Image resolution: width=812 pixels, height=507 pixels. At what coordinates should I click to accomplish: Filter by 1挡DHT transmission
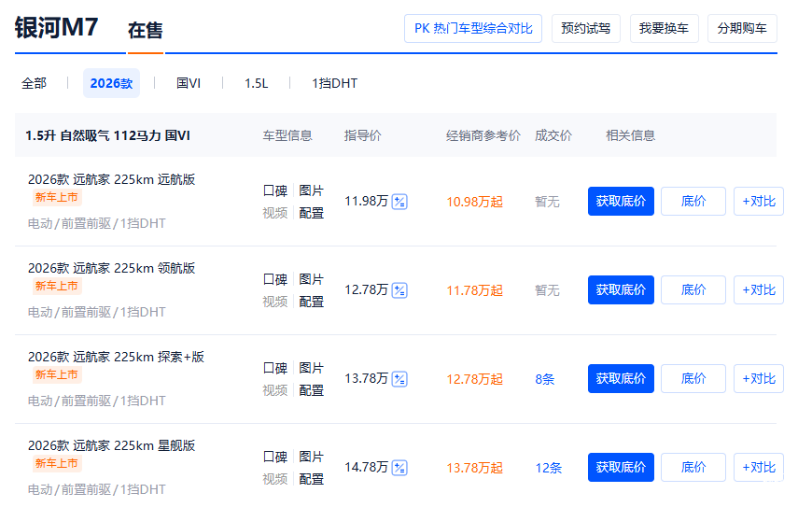click(334, 83)
